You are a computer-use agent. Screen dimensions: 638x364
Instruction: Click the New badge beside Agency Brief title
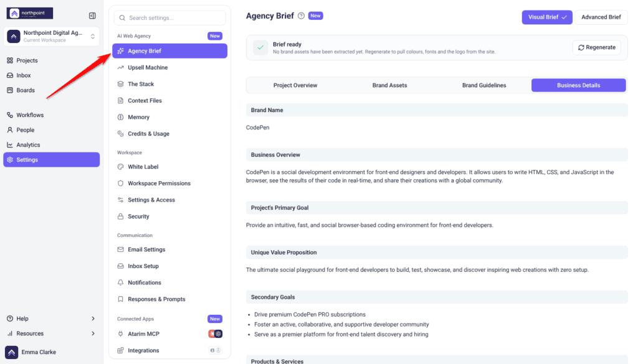coord(315,16)
